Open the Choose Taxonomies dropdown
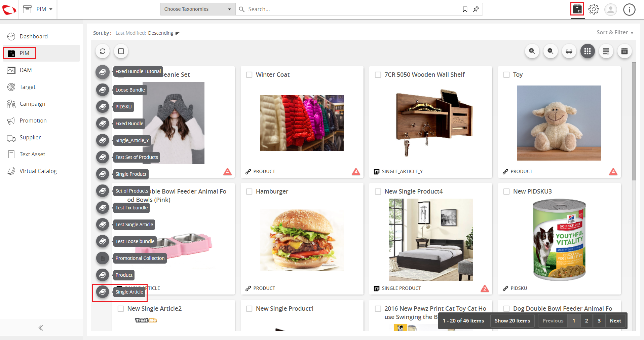644x340 pixels. click(198, 9)
